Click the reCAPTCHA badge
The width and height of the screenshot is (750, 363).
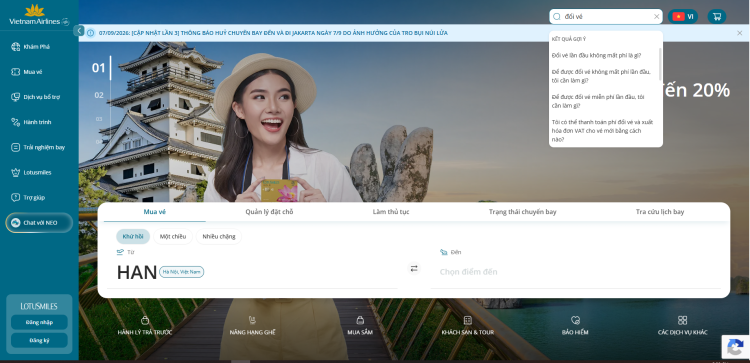coord(735,347)
